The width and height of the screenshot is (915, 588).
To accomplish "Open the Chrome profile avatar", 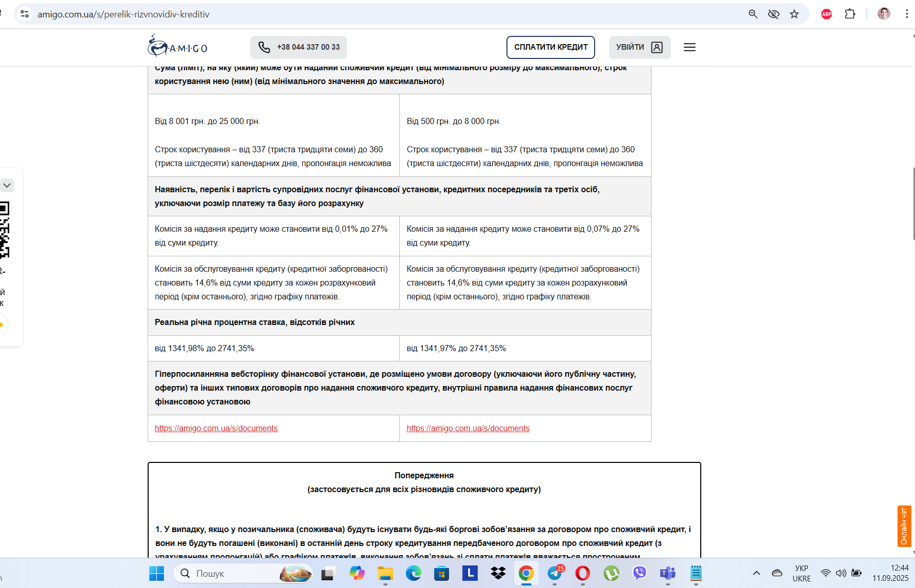I will point(884,14).
